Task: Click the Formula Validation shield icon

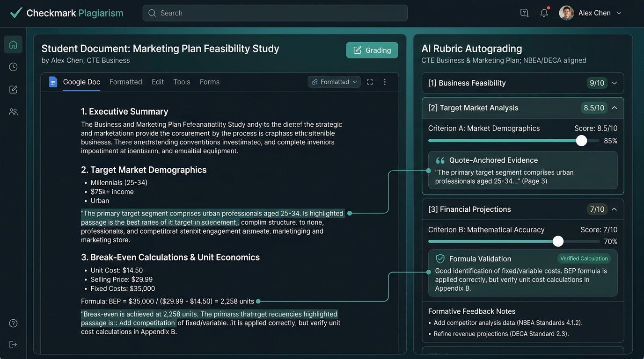Action: click(440, 258)
